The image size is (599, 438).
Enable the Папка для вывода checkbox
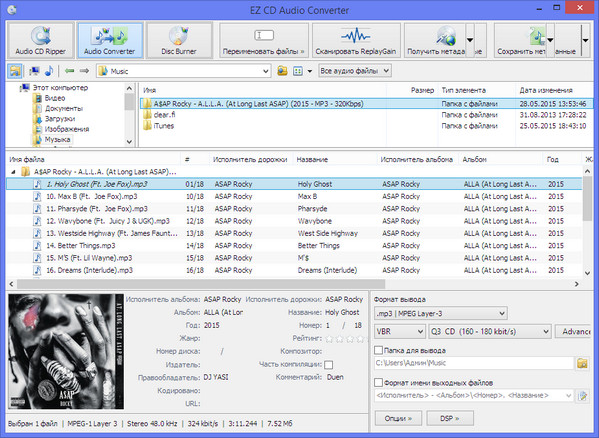point(378,350)
